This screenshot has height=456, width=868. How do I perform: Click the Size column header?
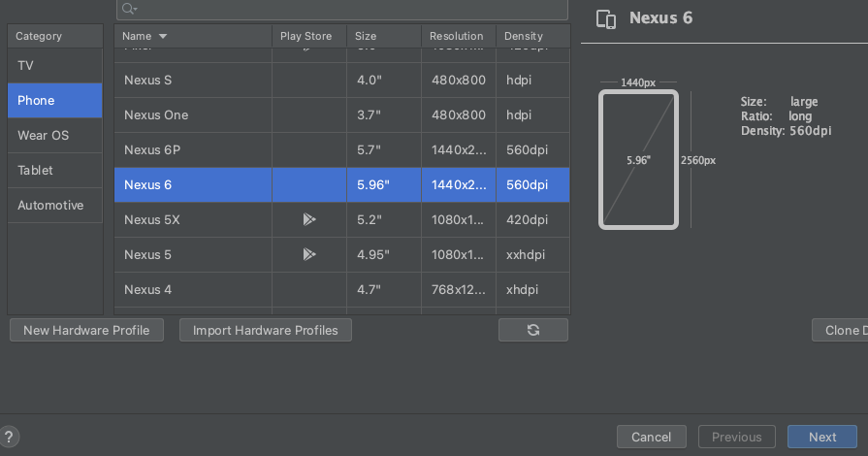coord(384,36)
